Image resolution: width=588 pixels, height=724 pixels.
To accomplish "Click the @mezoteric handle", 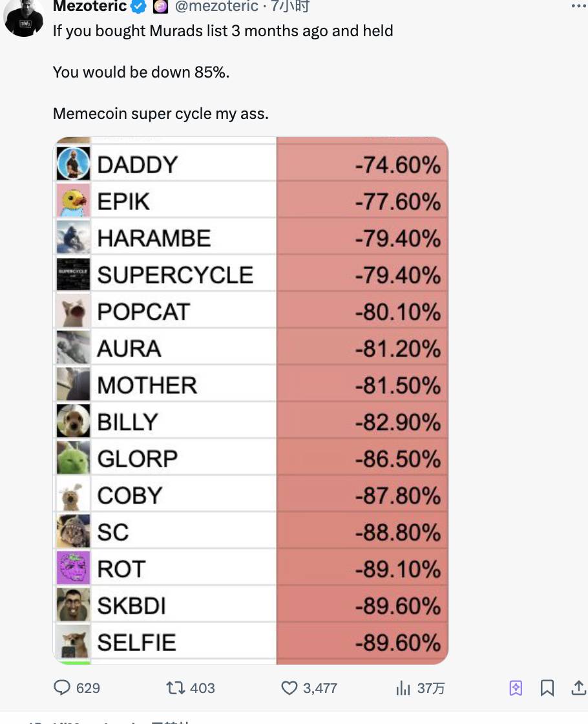I will (x=216, y=6).
